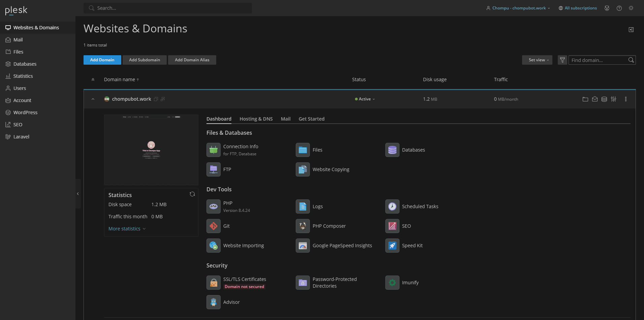Collapse the chompubot.work domain row
Viewport: 644px width, 320px height.
click(x=93, y=99)
